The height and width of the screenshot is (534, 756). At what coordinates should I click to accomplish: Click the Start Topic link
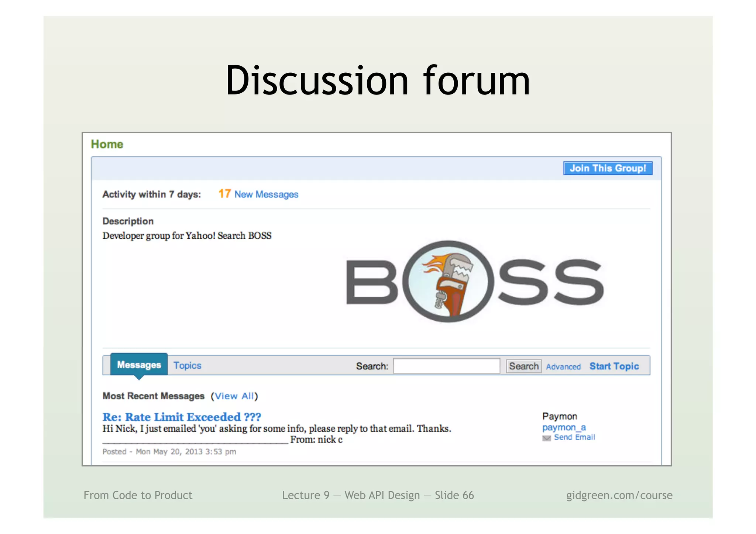click(x=614, y=366)
